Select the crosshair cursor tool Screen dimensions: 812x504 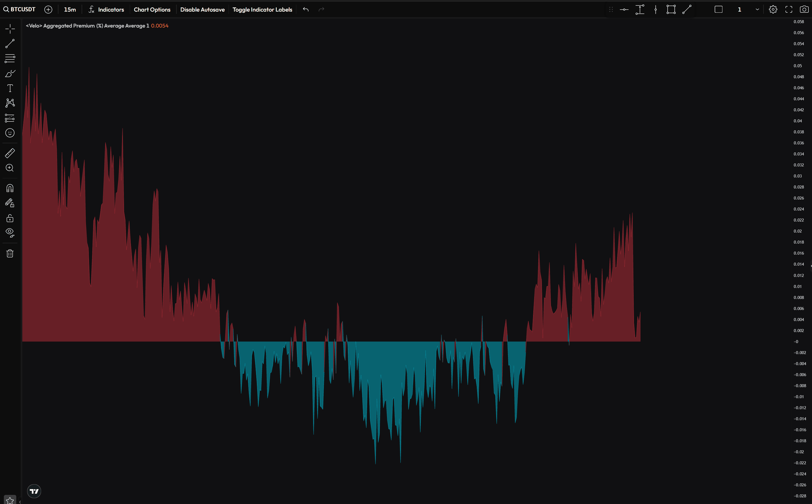(10, 29)
